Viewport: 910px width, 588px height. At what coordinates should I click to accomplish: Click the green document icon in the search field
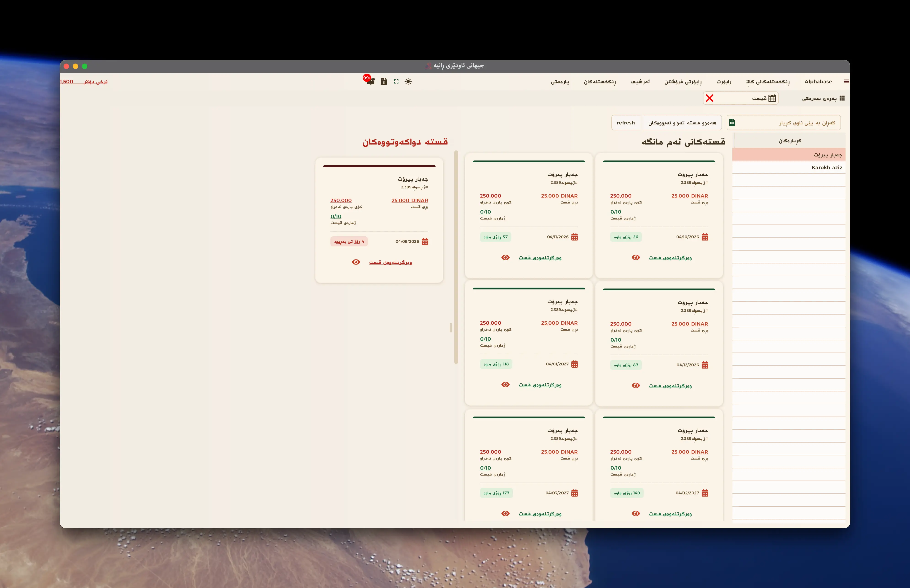click(732, 123)
